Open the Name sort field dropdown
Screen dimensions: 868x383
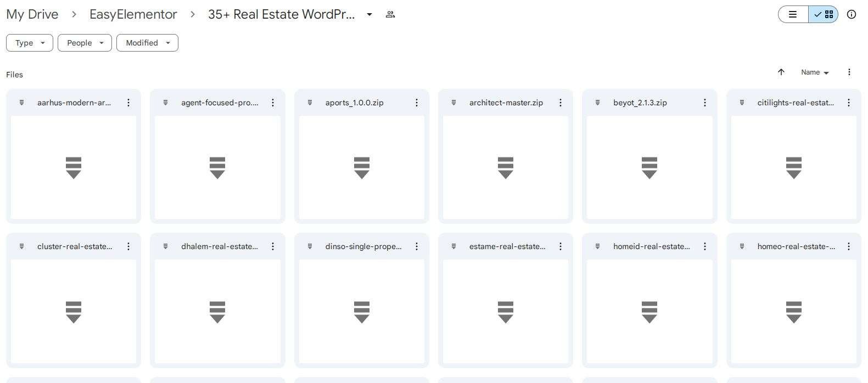point(815,72)
